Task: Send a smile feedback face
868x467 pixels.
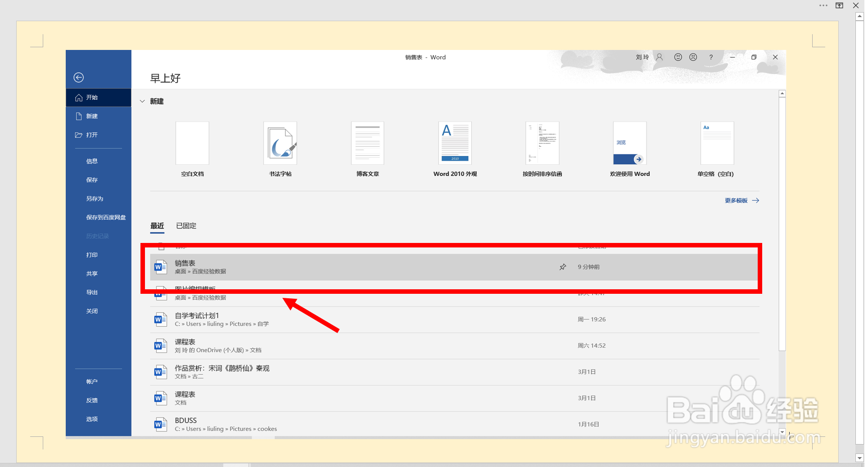Action: click(678, 57)
